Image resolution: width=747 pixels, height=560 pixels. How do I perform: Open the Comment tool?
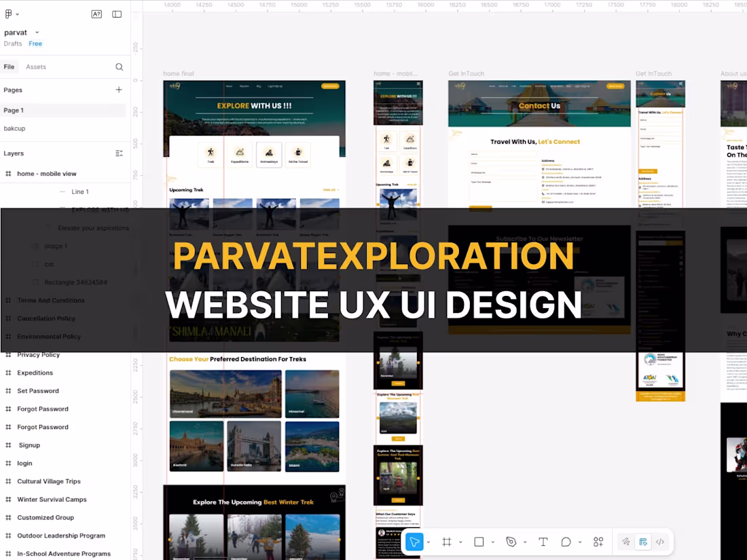coord(566,542)
